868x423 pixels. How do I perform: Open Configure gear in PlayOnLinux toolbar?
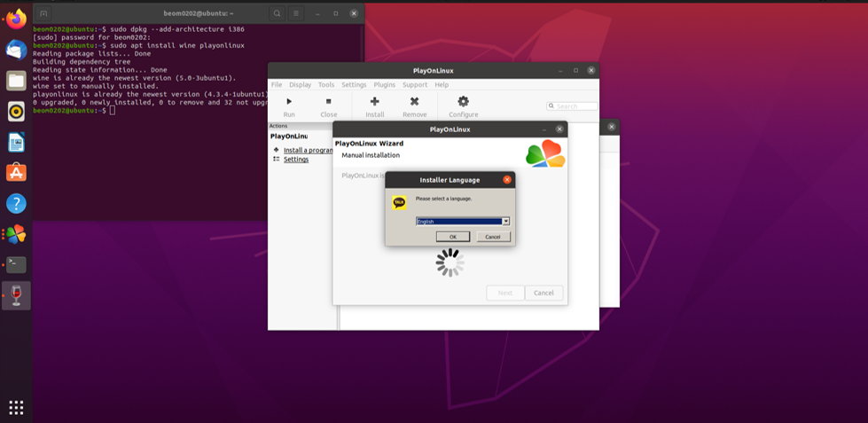point(463,102)
